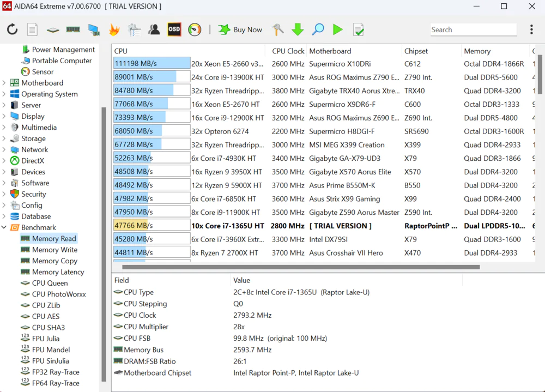545x392 pixels.
Task: Expand the Storage tree node
Action: pos(4,138)
